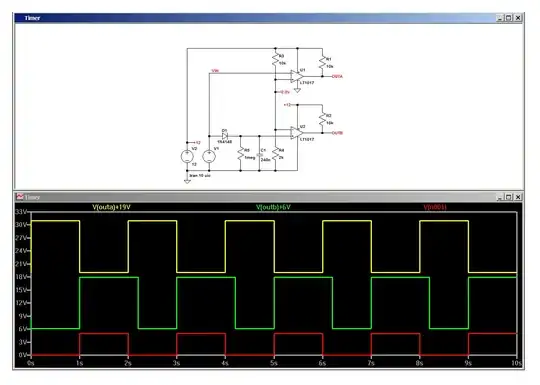Select the yellow V(outa)+19V trace label
The image size is (540, 385).
click(111, 207)
